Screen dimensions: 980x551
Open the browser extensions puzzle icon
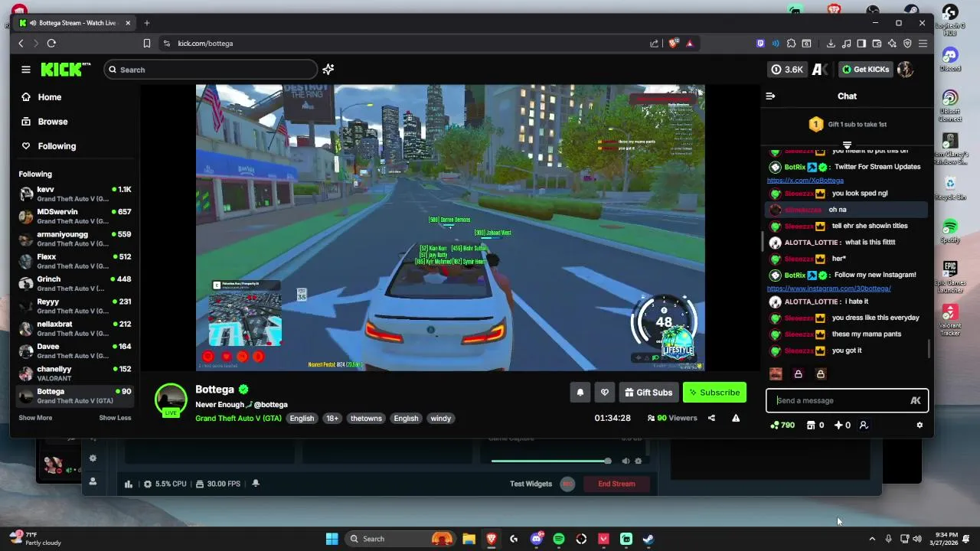pyautogui.click(x=792, y=44)
